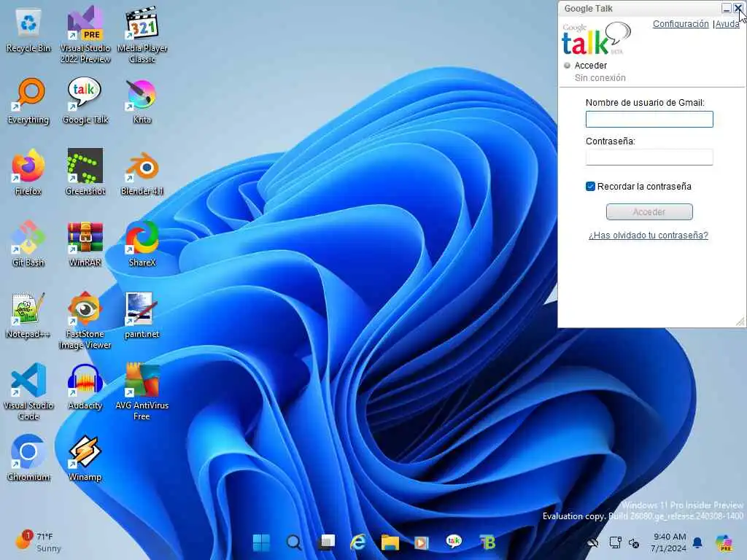The height and width of the screenshot is (560, 747).
Task: Select the Blender 4.1 shortcut
Action: click(142, 174)
